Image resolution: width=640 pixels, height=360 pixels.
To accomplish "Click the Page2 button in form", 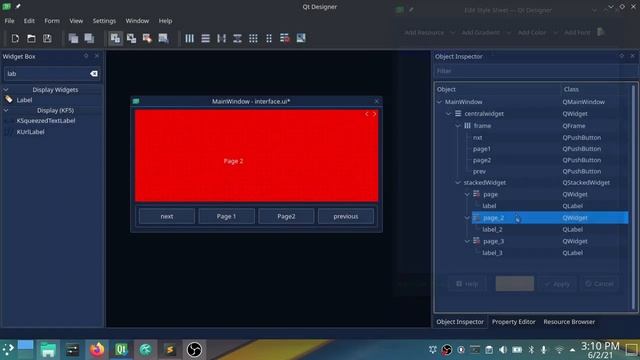I will [x=286, y=216].
